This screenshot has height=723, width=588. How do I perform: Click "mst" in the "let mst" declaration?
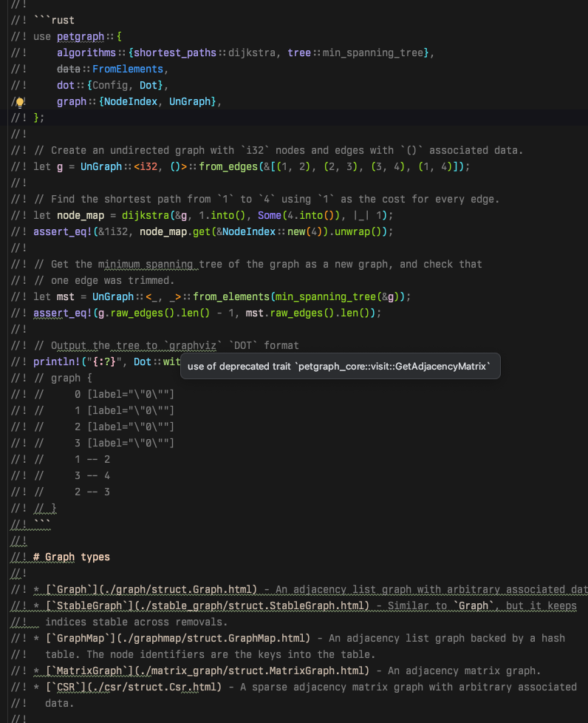click(66, 296)
